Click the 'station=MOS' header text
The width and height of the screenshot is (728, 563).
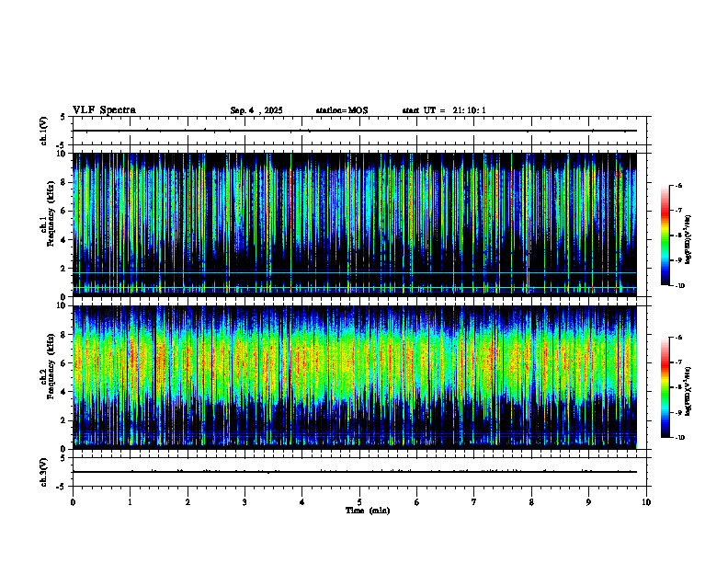(342, 110)
